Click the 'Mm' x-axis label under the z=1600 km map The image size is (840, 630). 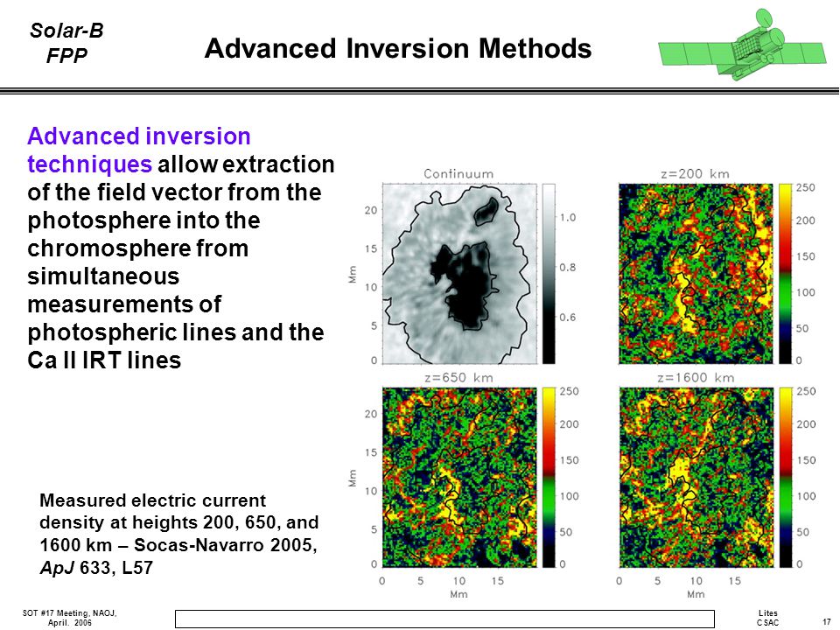coord(696,593)
